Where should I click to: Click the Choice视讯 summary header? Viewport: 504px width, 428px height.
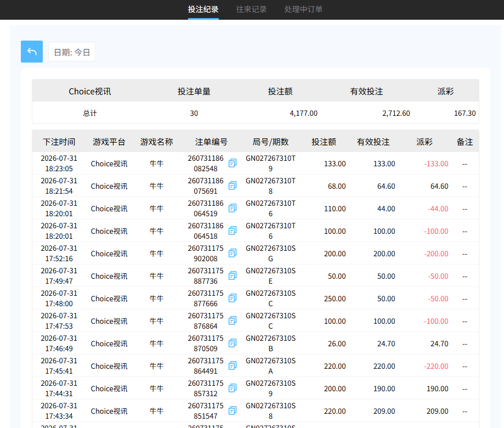pos(90,91)
